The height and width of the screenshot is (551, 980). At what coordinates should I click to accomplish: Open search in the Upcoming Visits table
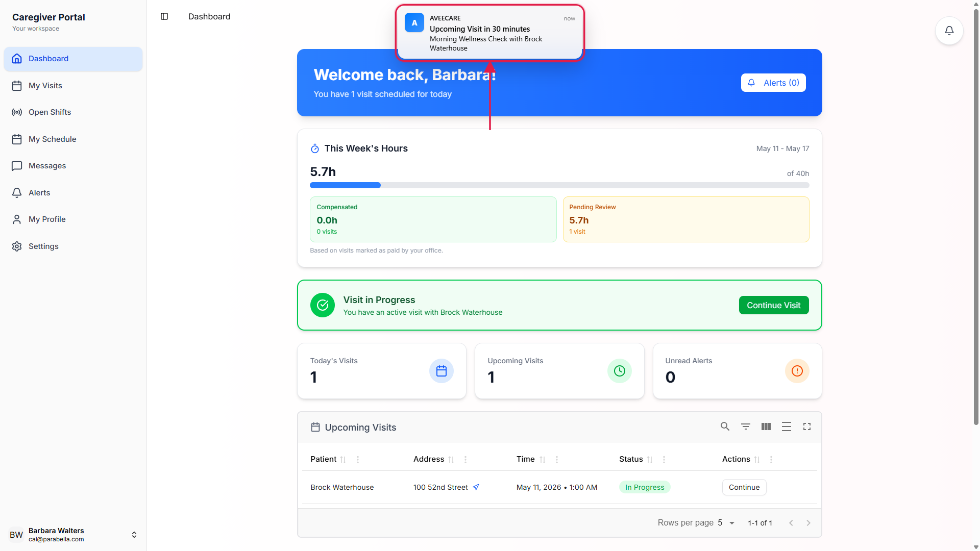(x=725, y=427)
